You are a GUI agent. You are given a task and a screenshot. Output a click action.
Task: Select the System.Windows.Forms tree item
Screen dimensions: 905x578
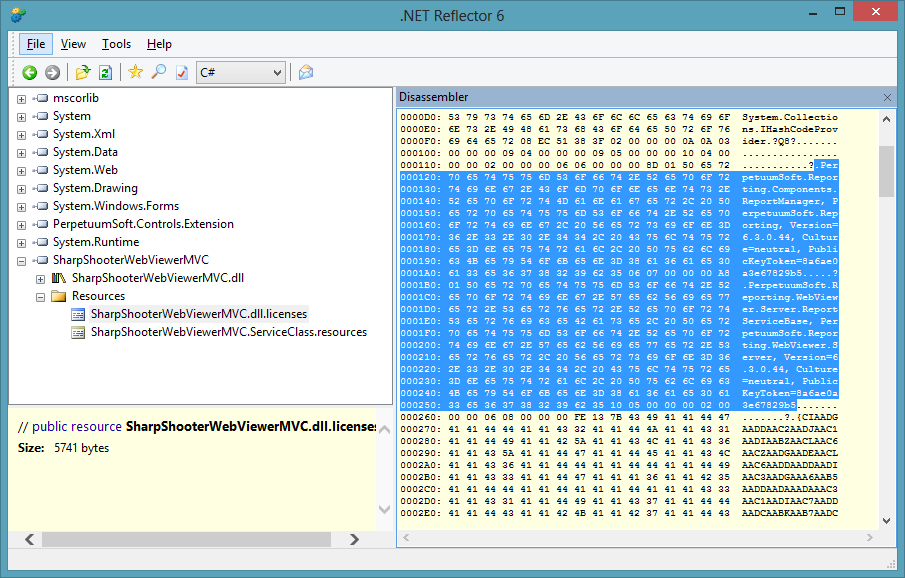[x=116, y=206]
